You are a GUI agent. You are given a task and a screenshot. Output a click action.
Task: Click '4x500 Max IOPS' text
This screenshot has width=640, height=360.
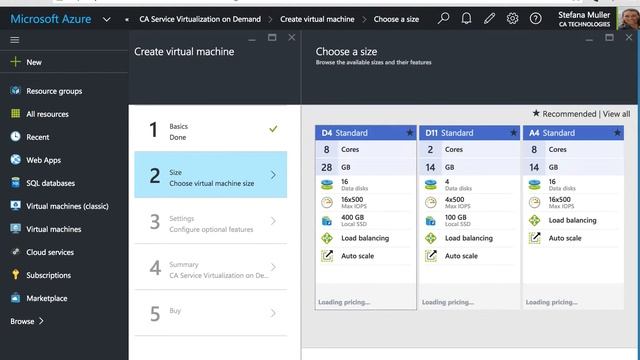pyautogui.click(x=458, y=202)
